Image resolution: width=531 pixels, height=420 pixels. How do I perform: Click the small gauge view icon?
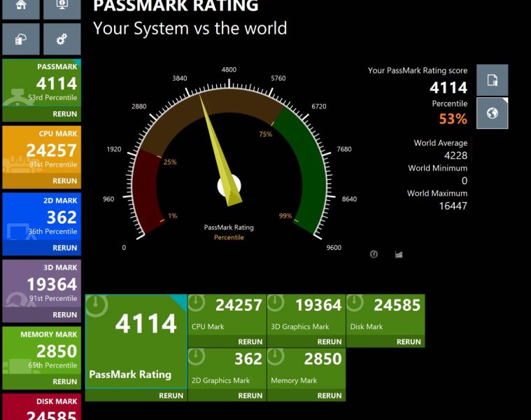click(374, 254)
